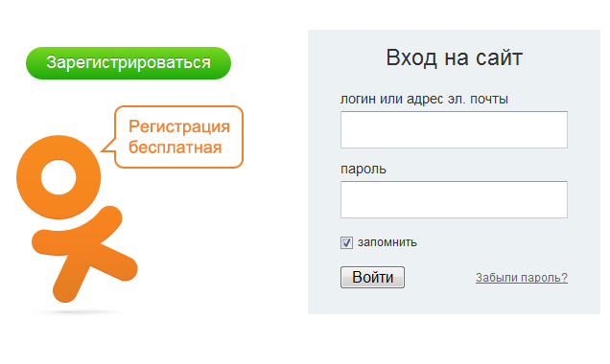Viewport: 610px width, 364px height.
Task: Click the green Зарегистрироваться button
Action: click(x=129, y=63)
